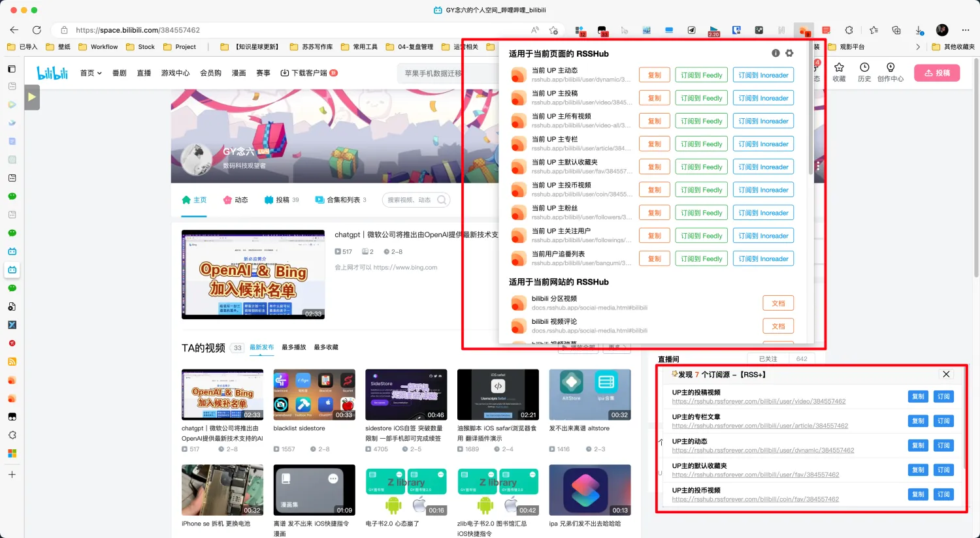The height and width of the screenshot is (538, 980).
Task: Click the search magnifier in UP space
Action: click(442, 200)
